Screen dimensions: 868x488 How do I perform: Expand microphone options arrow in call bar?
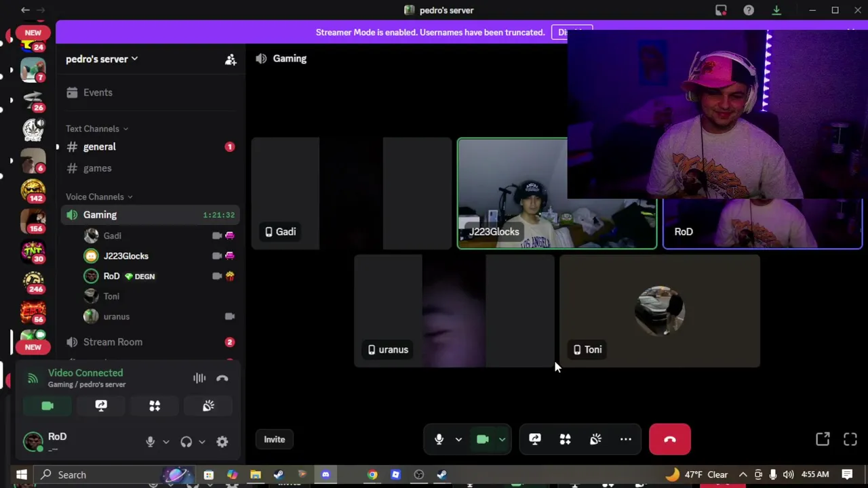pos(458,439)
